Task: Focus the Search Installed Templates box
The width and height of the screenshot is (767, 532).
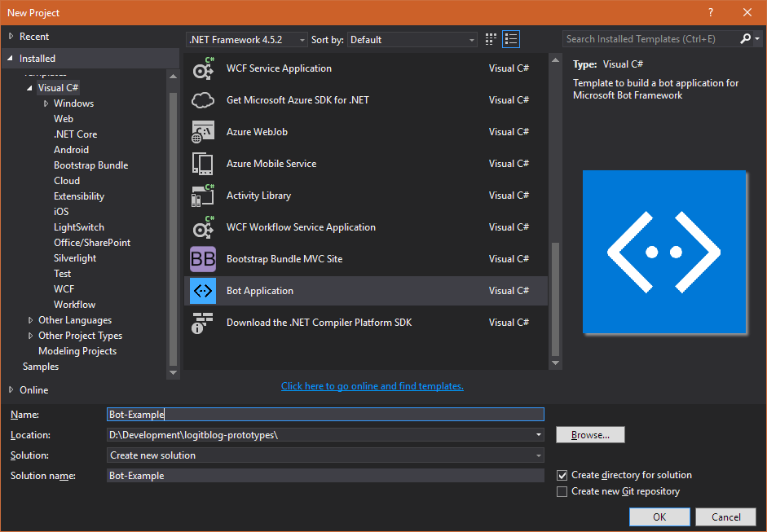Action: click(650, 38)
